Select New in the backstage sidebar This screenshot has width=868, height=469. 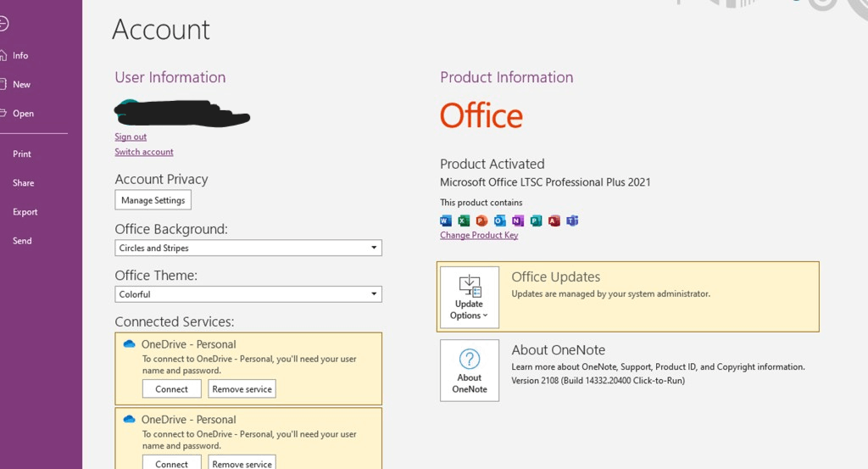(x=21, y=84)
